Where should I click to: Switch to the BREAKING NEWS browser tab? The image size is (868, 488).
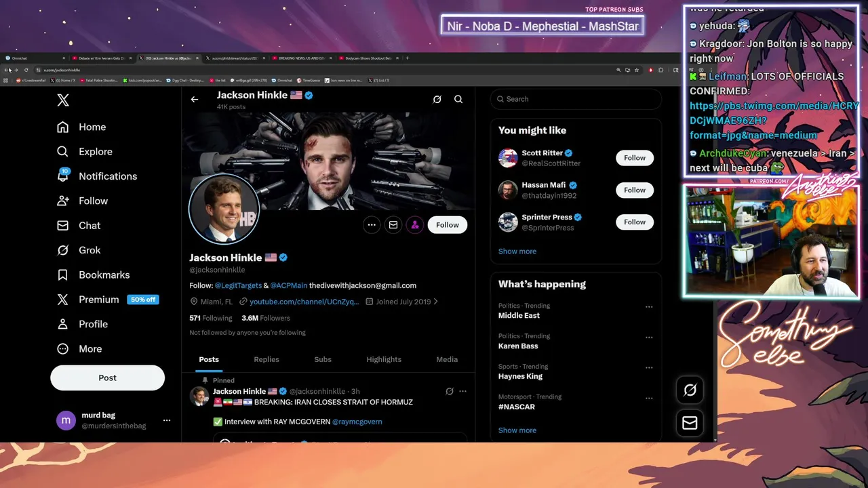pos(303,58)
